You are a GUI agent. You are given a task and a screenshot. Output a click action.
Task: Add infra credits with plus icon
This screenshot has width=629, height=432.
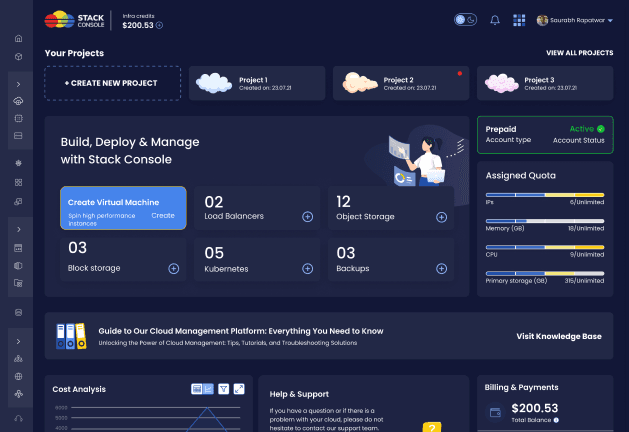click(160, 25)
